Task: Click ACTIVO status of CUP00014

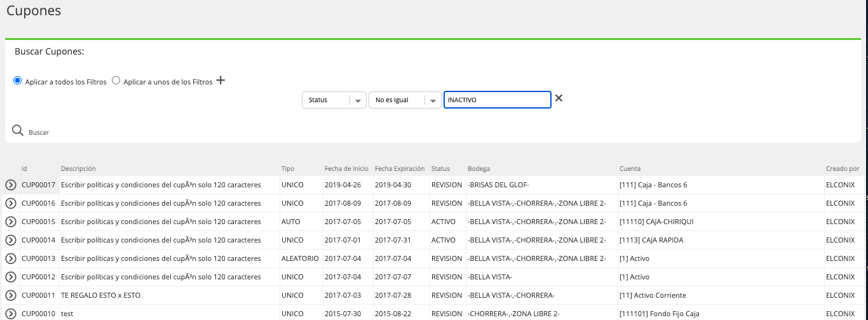Action: [x=444, y=240]
